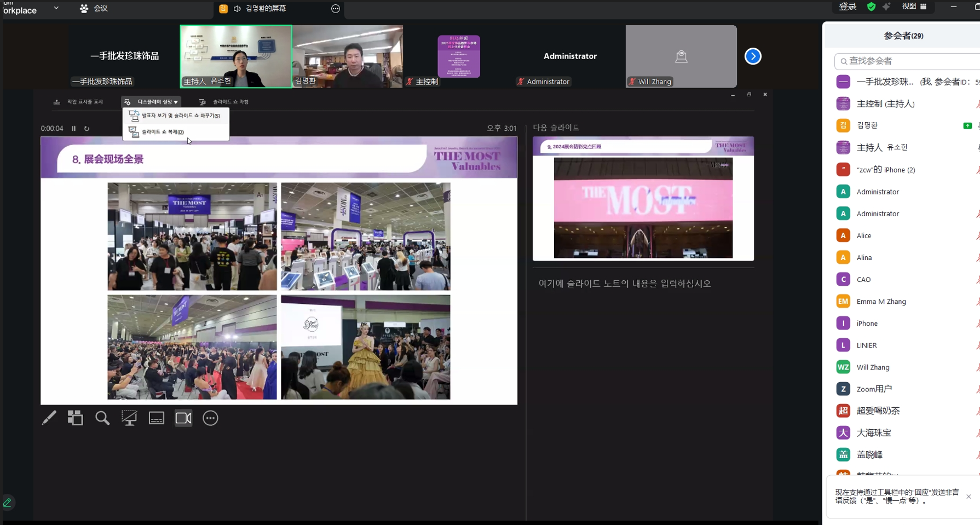The image size is (980, 525).
Task: Select the pen and laser pointer tool
Action: pos(49,418)
